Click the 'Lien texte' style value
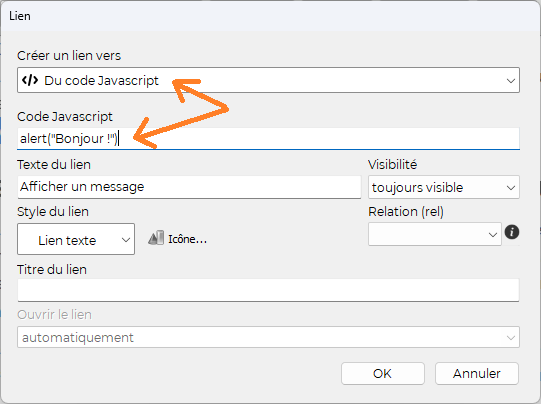 [x=67, y=240]
